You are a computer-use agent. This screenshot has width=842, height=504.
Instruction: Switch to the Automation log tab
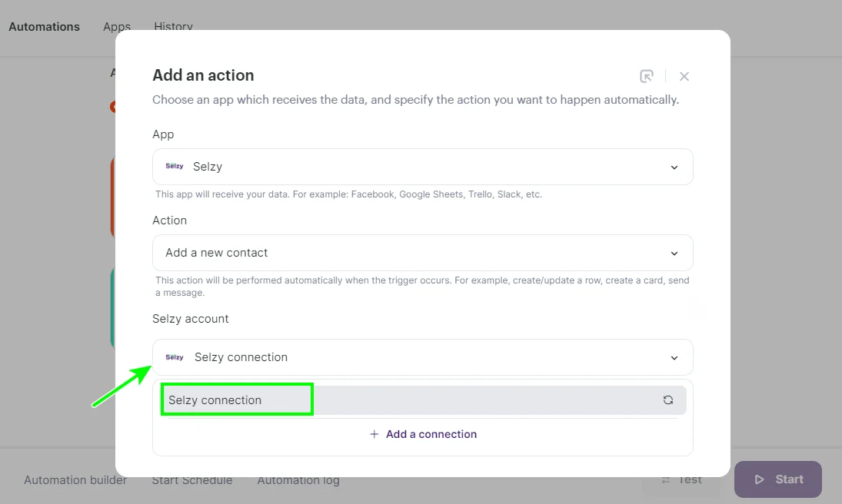coord(298,479)
